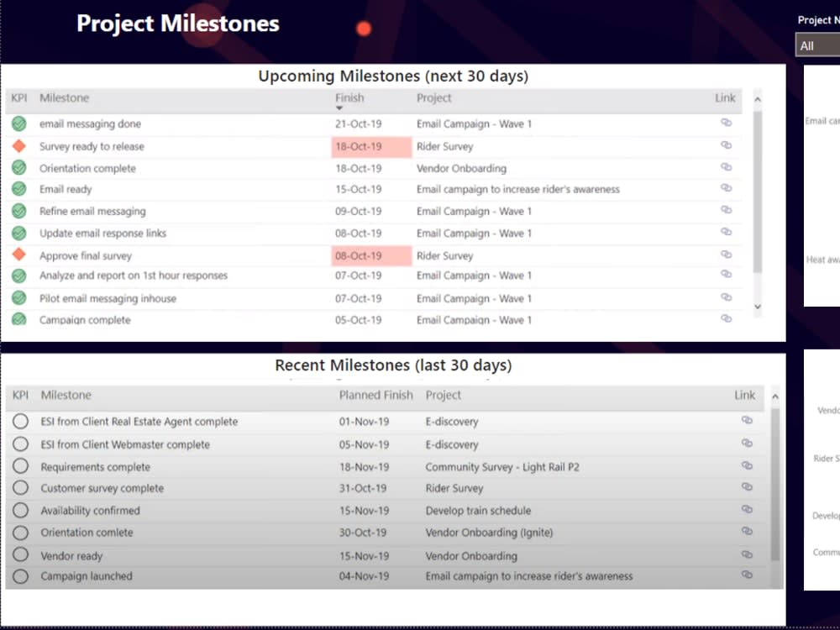
Task: Open link icon for Analyze and report row
Action: pos(726,275)
